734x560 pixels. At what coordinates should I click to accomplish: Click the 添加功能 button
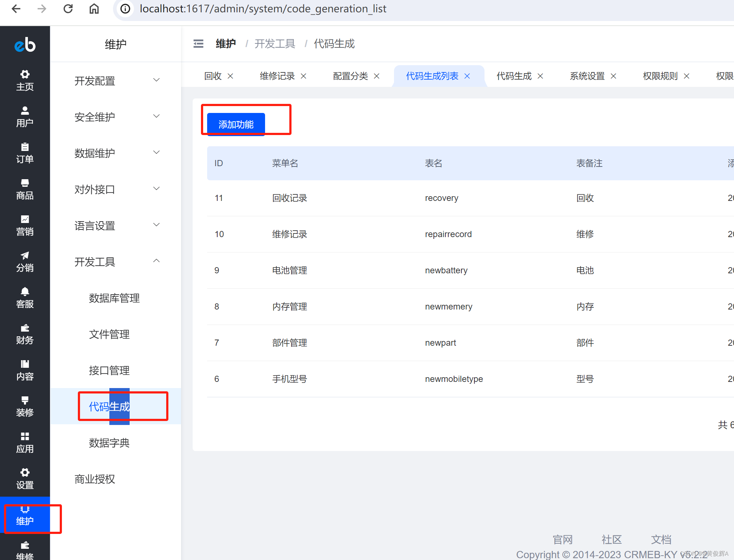tap(236, 124)
